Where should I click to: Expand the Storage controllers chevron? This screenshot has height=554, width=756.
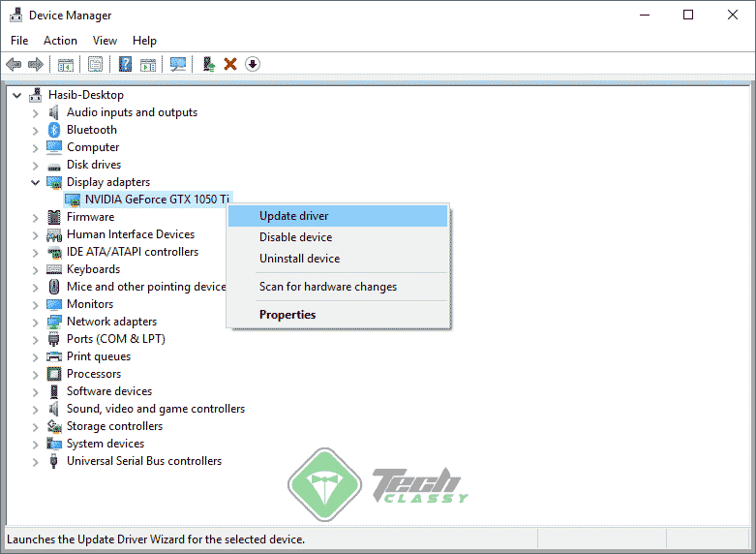pos(35,427)
